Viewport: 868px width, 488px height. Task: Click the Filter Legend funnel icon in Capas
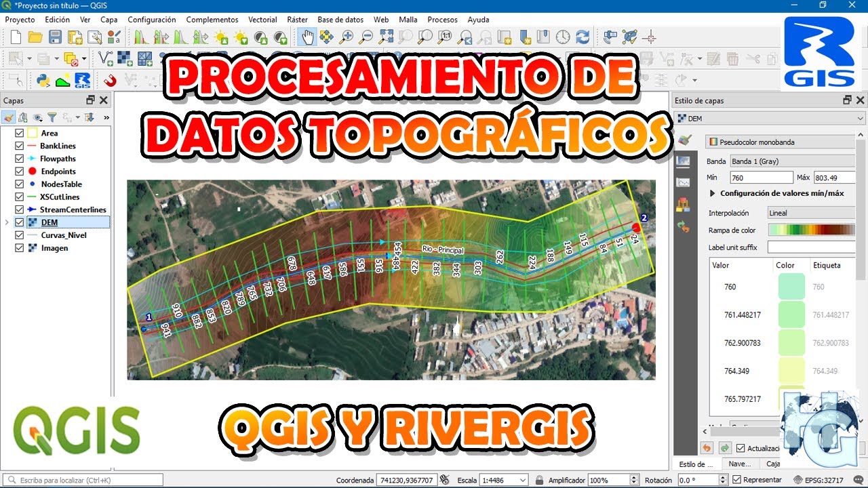[x=52, y=117]
